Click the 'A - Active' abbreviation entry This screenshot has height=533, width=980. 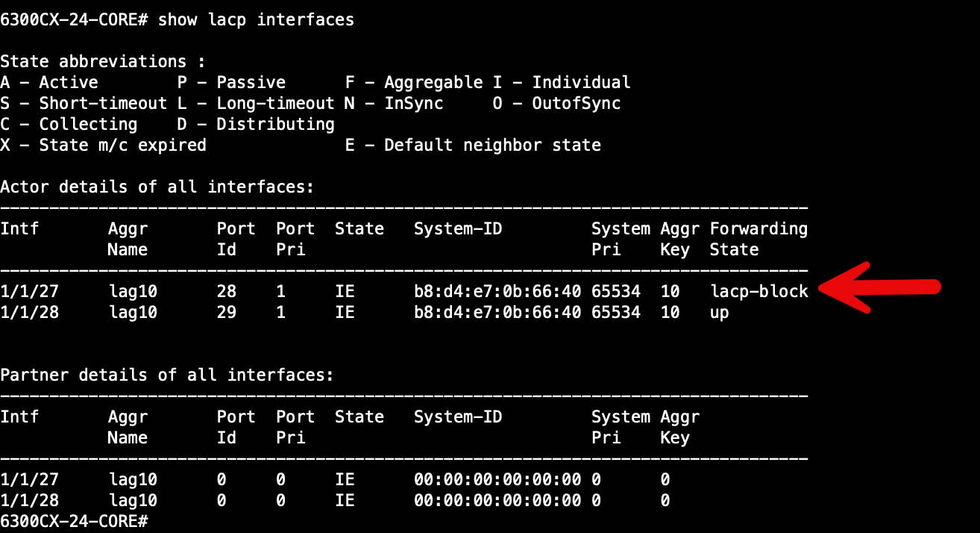(x=49, y=82)
